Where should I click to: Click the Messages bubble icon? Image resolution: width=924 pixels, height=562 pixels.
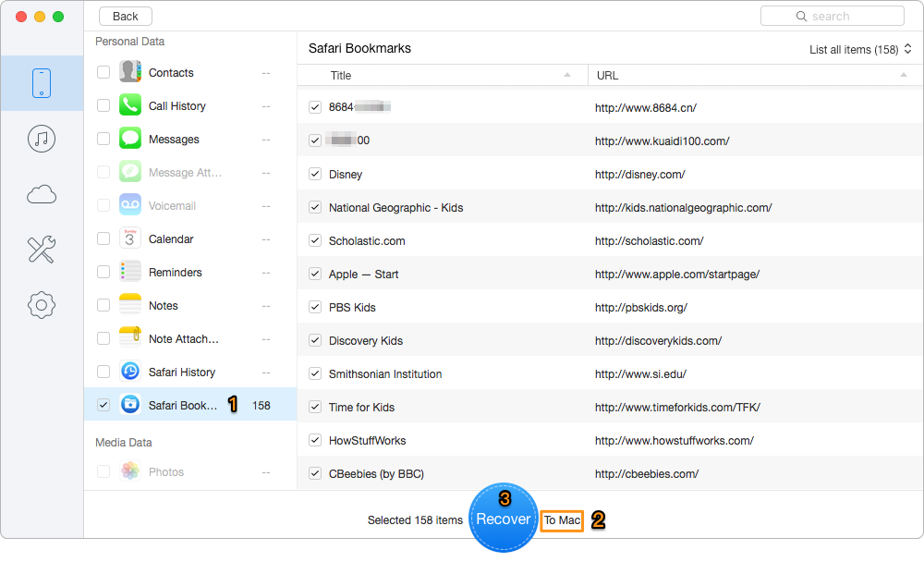[130, 139]
